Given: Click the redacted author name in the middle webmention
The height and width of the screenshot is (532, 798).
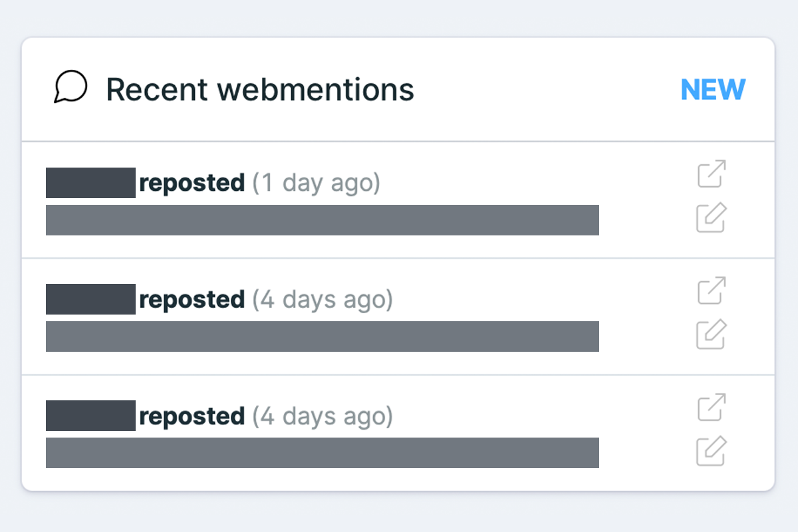Looking at the screenshot, I should [x=90, y=299].
